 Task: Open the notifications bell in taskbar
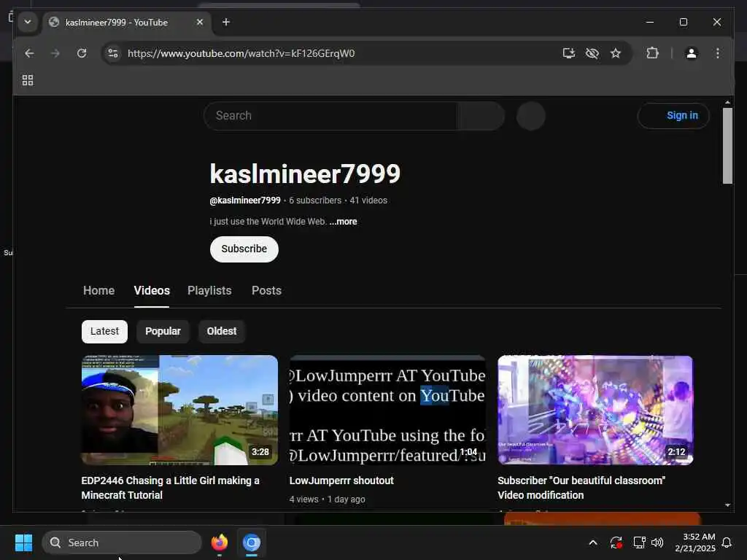tap(727, 542)
